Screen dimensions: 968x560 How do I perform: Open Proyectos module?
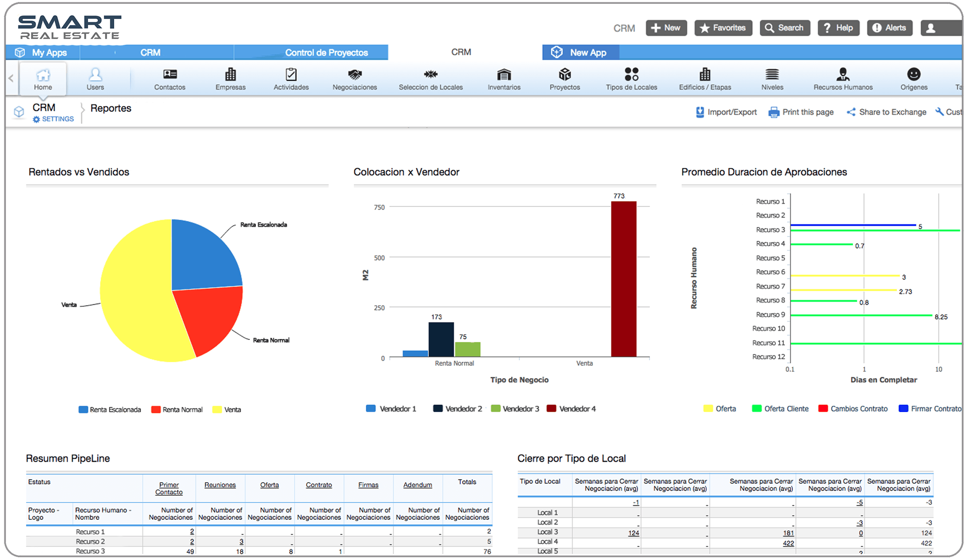565,79
